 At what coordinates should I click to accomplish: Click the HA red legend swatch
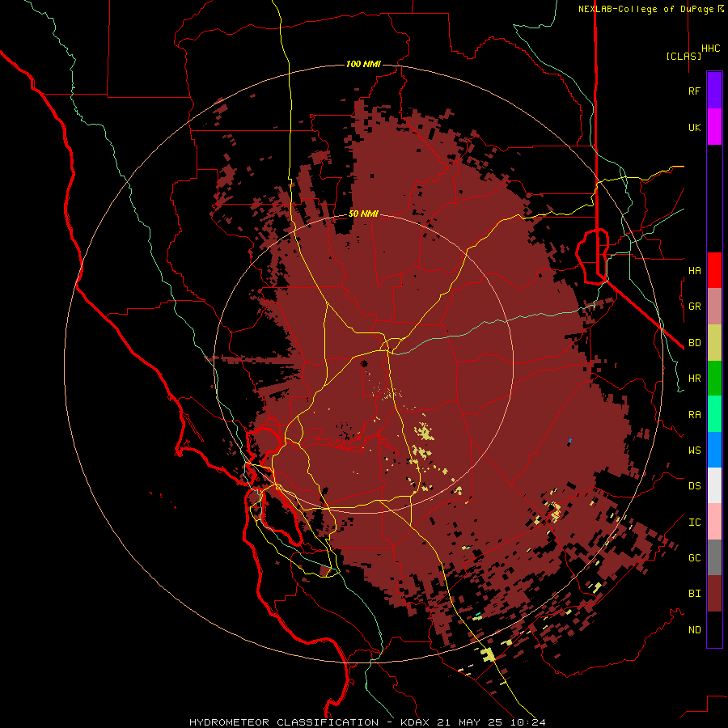[714, 270]
